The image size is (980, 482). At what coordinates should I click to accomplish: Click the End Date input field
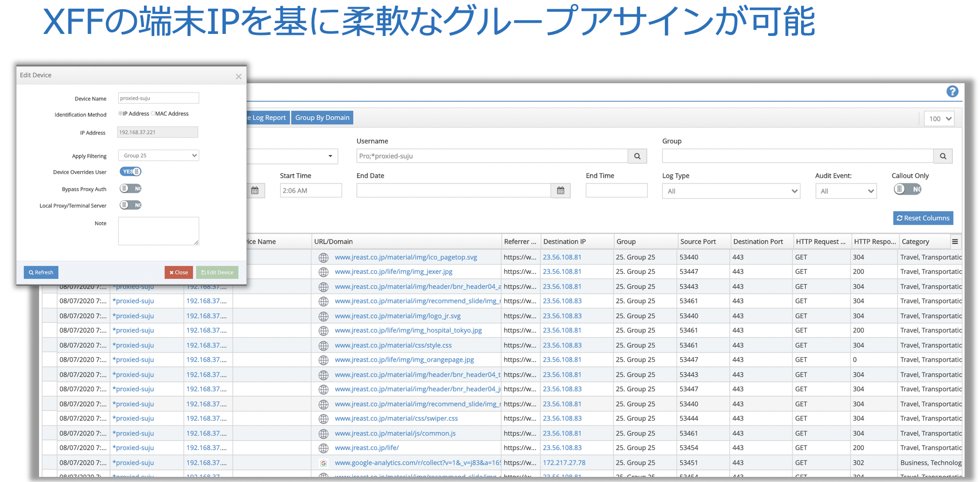tap(454, 191)
